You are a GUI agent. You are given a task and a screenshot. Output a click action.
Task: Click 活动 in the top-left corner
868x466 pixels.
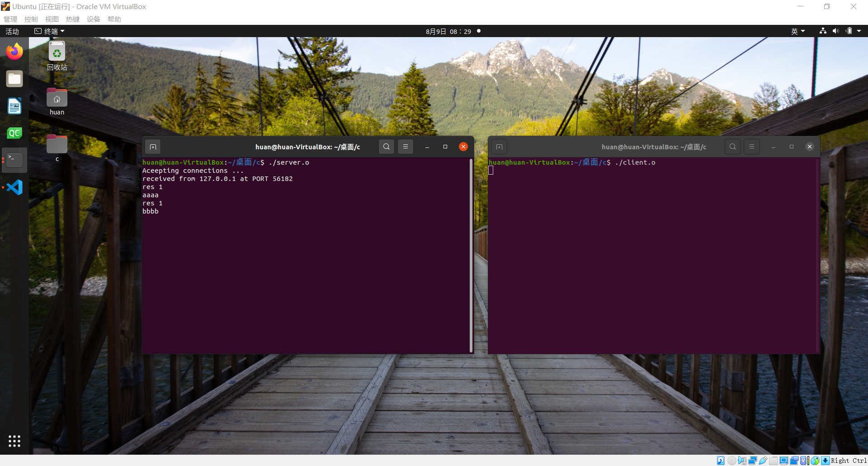tap(12, 31)
